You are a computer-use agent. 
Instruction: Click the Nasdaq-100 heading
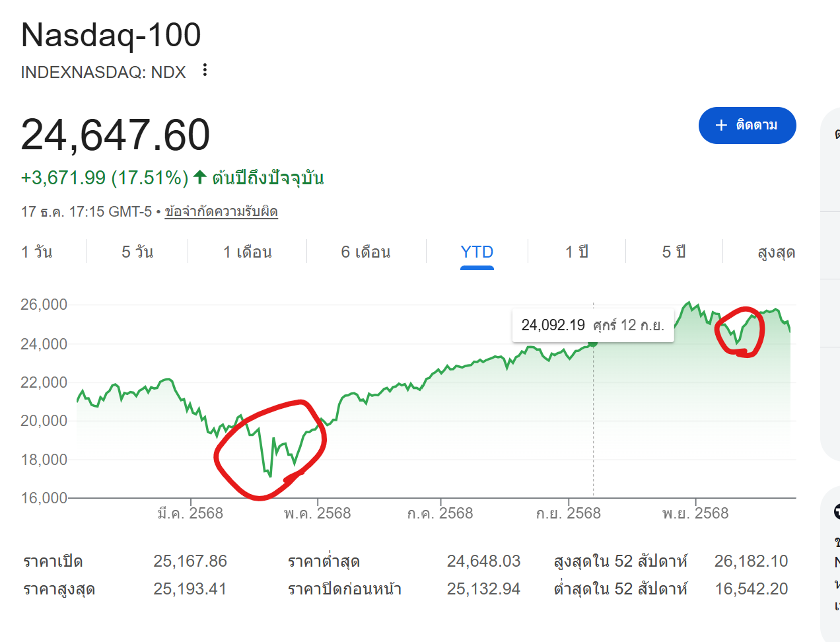pyautogui.click(x=111, y=35)
